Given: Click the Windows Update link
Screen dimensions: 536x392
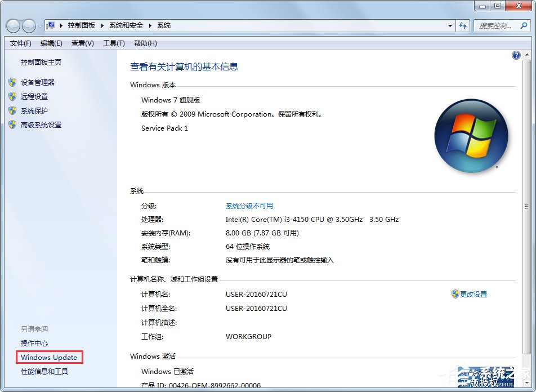Looking at the screenshot, I should tap(49, 357).
